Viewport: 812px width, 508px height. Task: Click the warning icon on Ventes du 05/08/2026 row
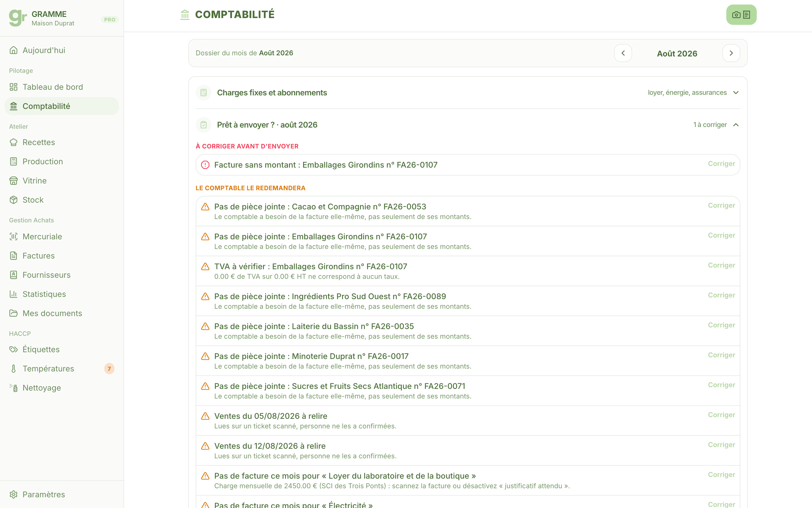click(205, 416)
